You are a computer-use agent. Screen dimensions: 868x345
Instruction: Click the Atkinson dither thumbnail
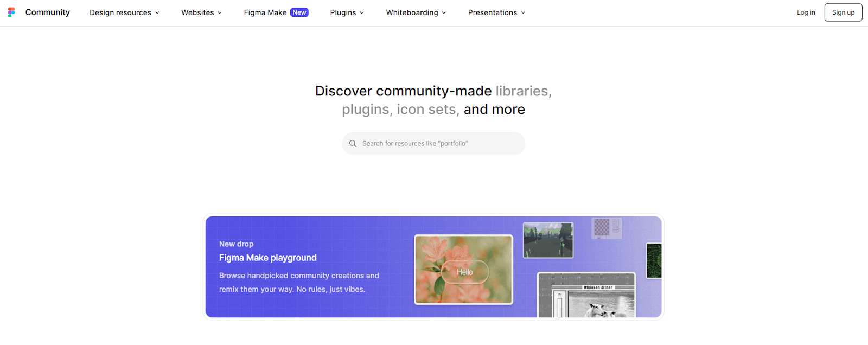[586, 295]
